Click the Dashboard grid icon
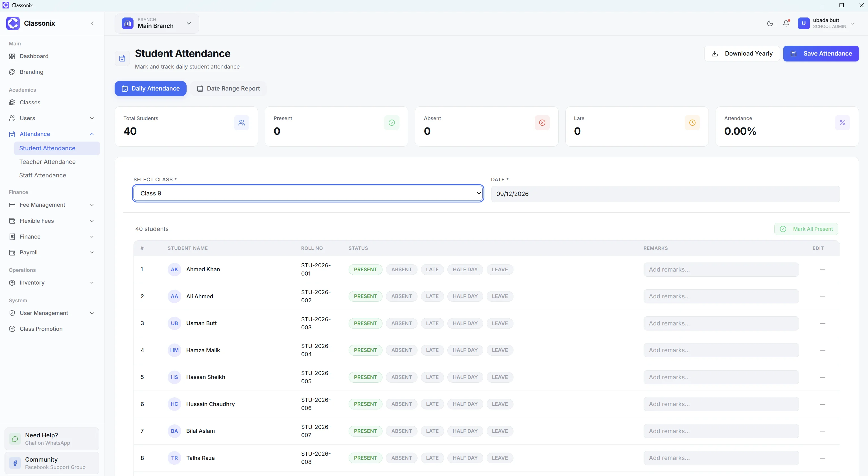Viewport: 868px width, 476px height. click(x=12, y=56)
